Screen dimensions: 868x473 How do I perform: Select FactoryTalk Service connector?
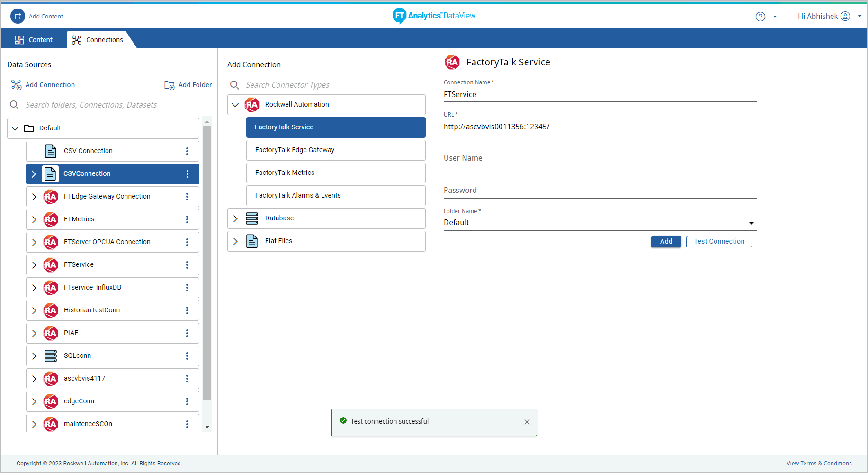coord(336,127)
